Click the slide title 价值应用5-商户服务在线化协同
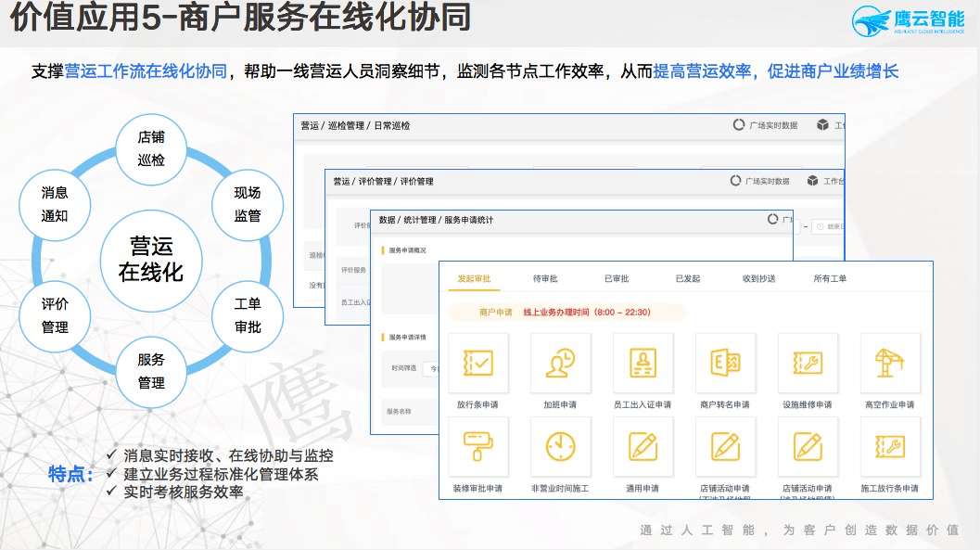The width and height of the screenshot is (980, 550). 241,17
